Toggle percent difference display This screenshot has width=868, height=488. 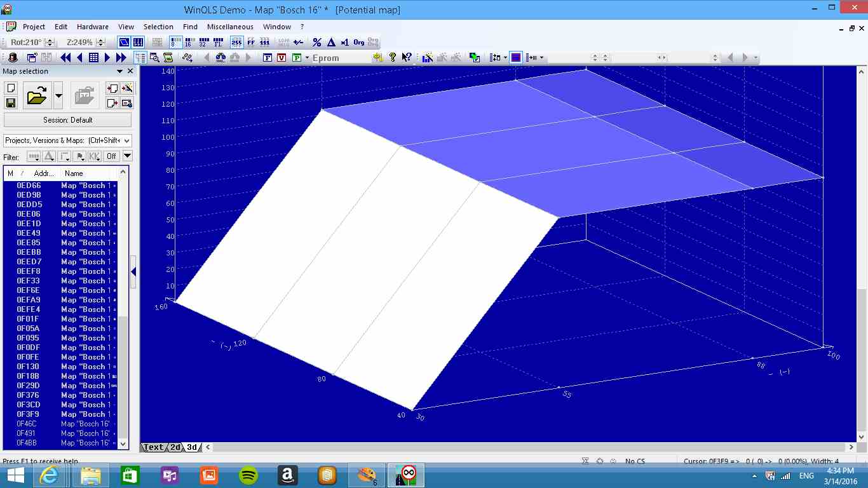pos(317,43)
